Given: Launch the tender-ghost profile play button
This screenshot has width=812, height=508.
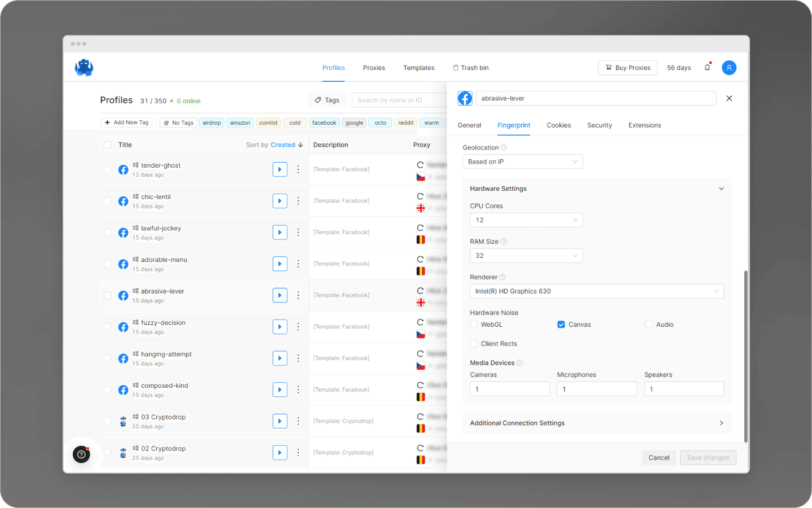Looking at the screenshot, I should (280, 169).
